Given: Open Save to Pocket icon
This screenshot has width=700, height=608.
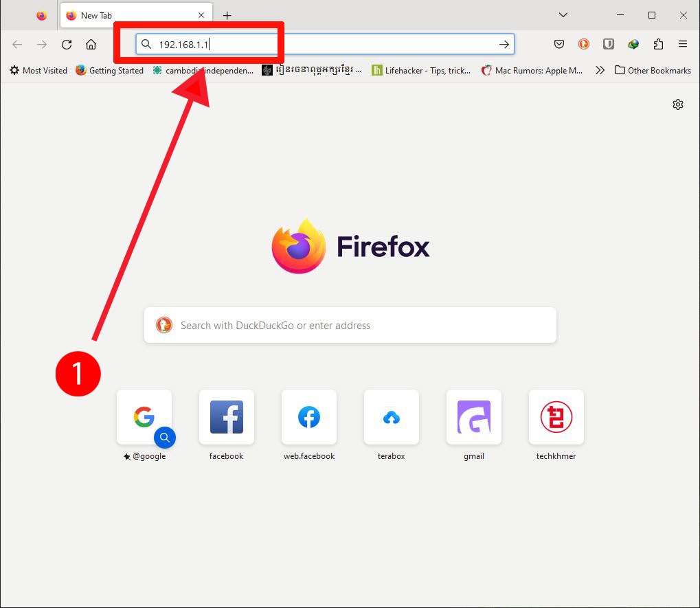Looking at the screenshot, I should coord(559,44).
